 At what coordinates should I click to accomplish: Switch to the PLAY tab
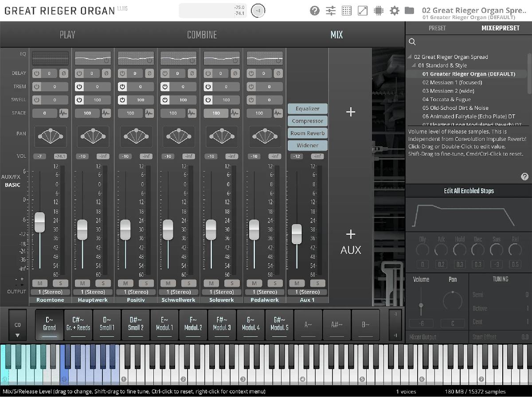coord(67,35)
